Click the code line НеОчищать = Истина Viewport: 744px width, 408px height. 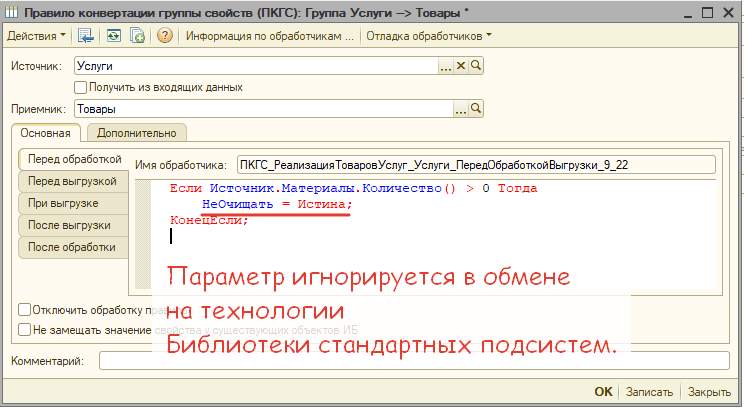pos(277,204)
